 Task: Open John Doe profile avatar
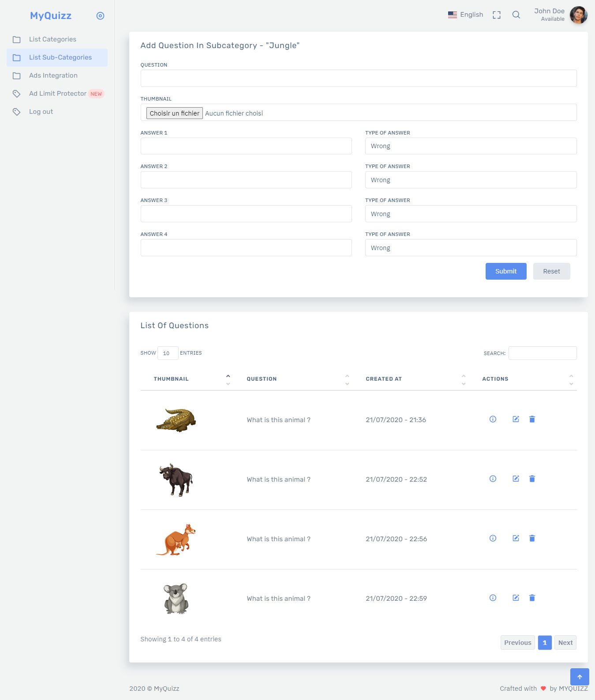(578, 15)
